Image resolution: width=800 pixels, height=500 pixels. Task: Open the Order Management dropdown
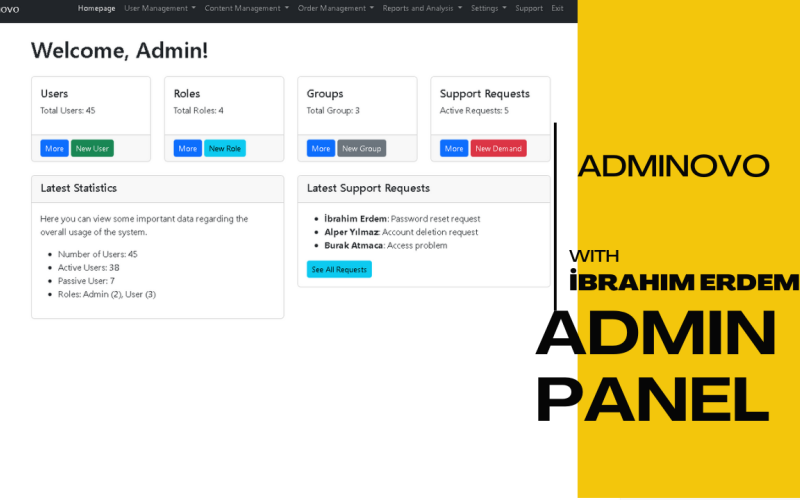(x=336, y=8)
